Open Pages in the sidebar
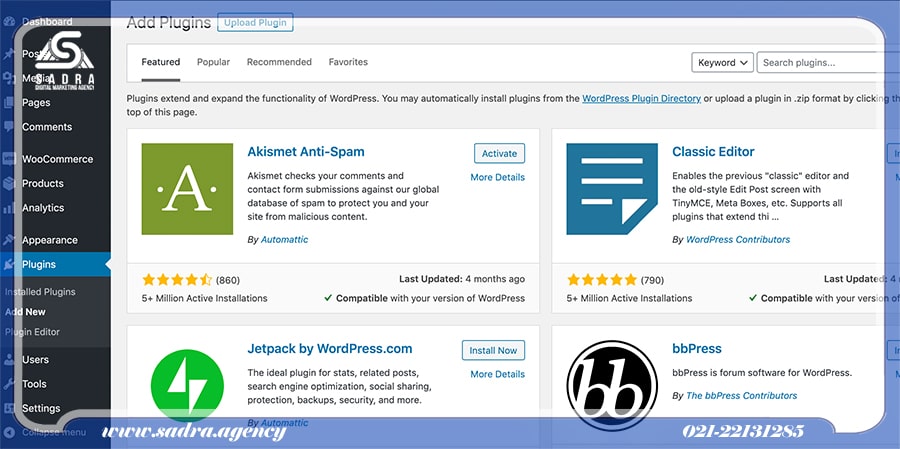The height and width of the screenshot is (449, 900). point(36,103)
